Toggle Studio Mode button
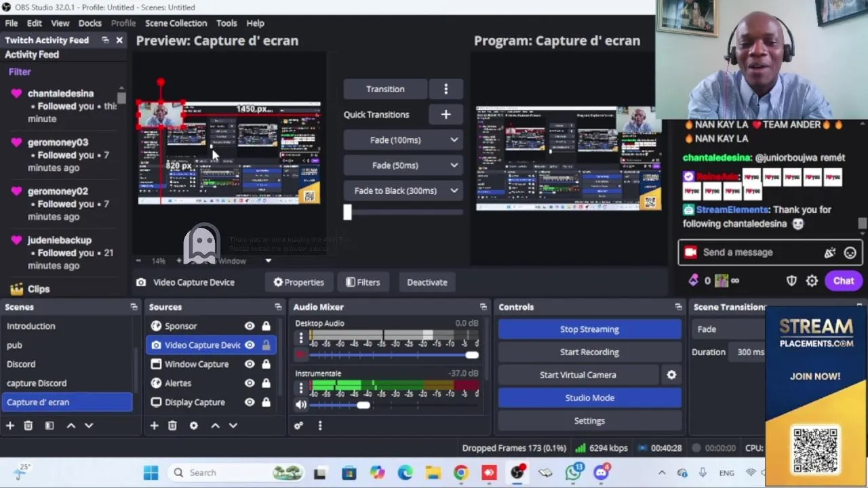 click(x=590, y=398)
